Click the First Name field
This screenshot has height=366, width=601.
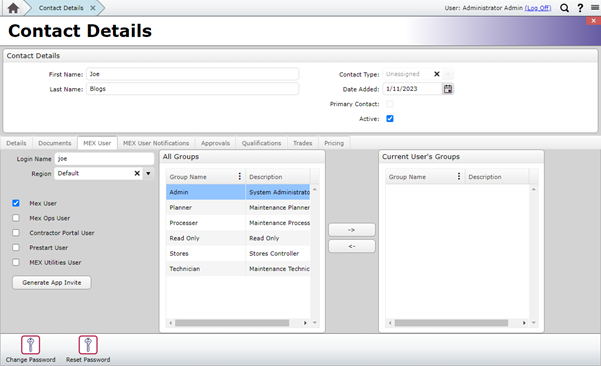(x=192, y=74)
